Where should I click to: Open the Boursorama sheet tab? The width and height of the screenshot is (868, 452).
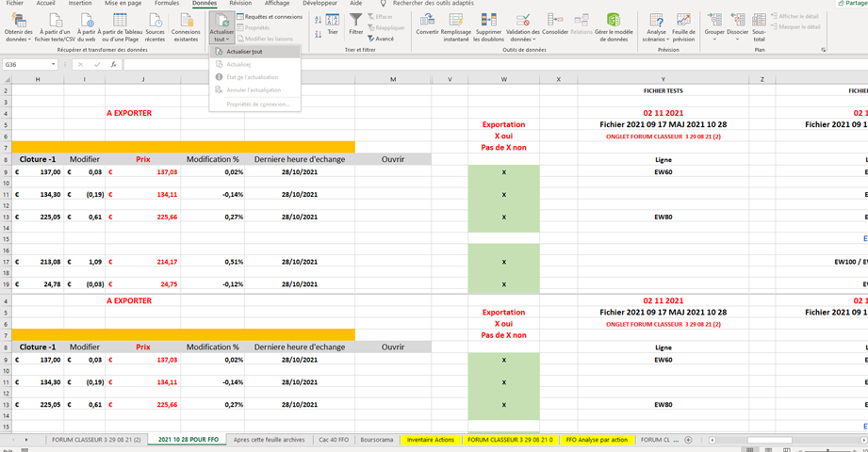tap(377, 440)
